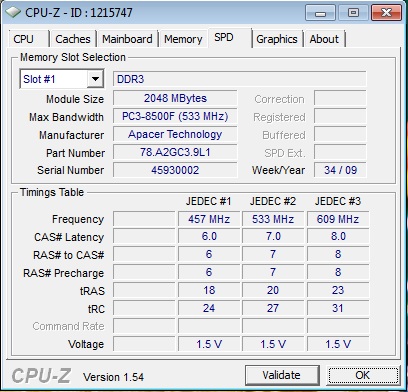Click the Version 1.54 label
This screenshot has height=392, width=408.
(x=114, y=377)
